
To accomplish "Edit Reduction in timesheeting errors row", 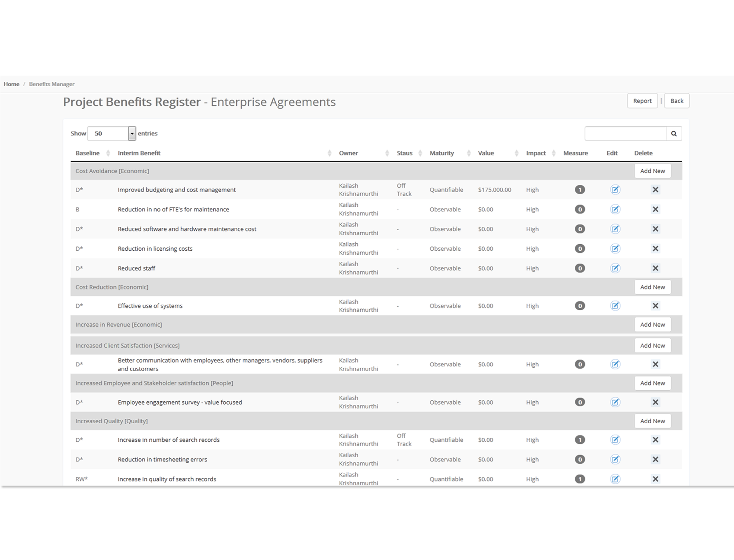I will point(615,459).
